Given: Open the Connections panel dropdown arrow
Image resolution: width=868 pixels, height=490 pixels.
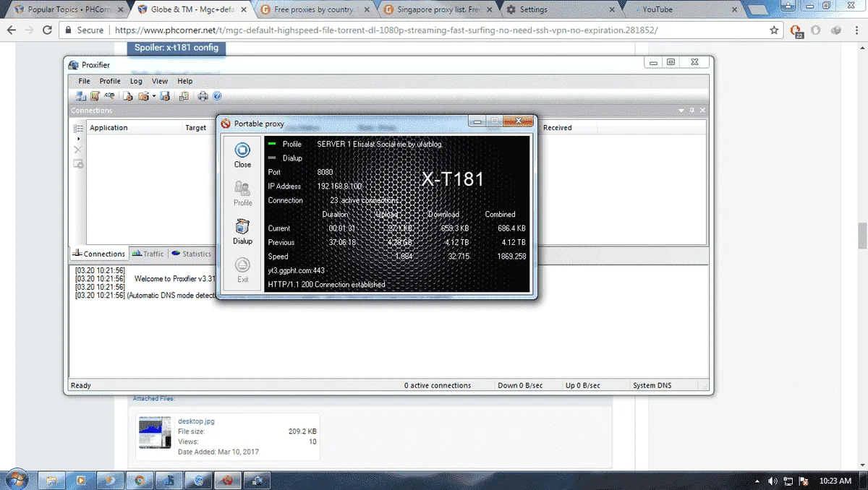Looking at the screenshot, I should pos(681,111).
